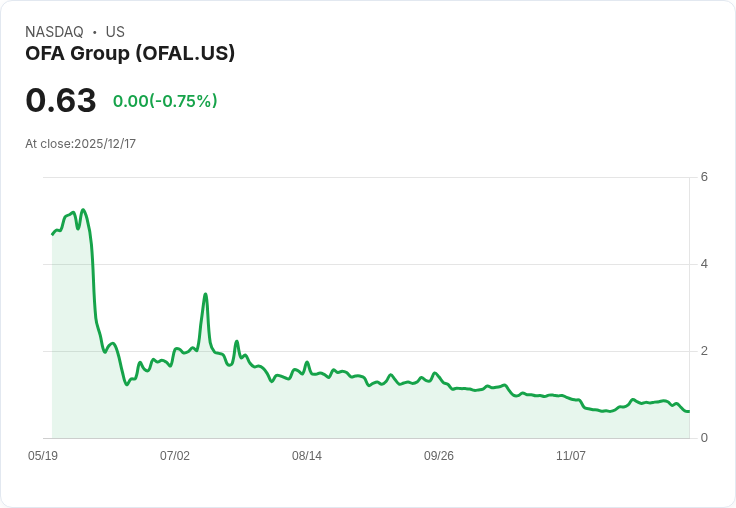
Task: Click the 2 value on price axis
Action: 704,351
